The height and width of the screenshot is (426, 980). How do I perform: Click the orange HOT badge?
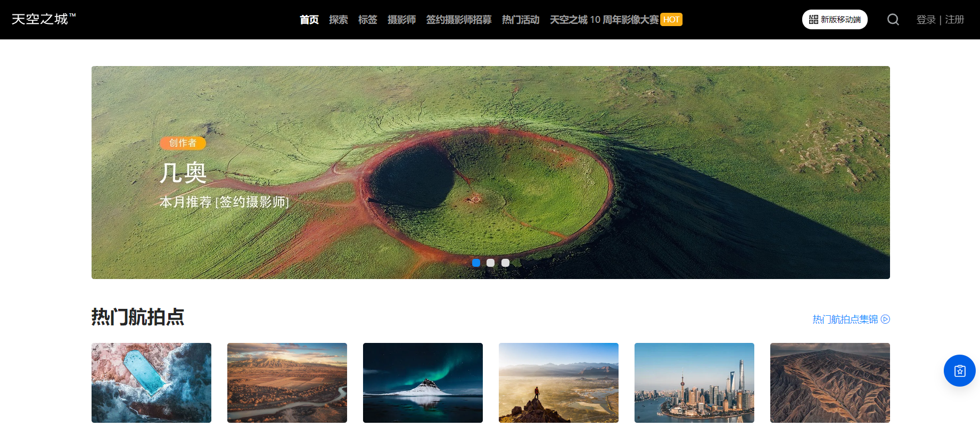(x=671, y=20)
